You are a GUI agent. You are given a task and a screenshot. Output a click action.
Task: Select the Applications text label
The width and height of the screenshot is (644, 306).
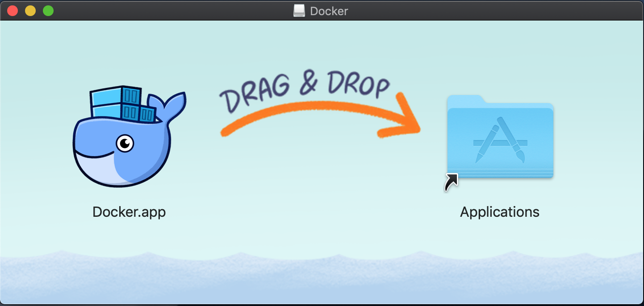499,212
